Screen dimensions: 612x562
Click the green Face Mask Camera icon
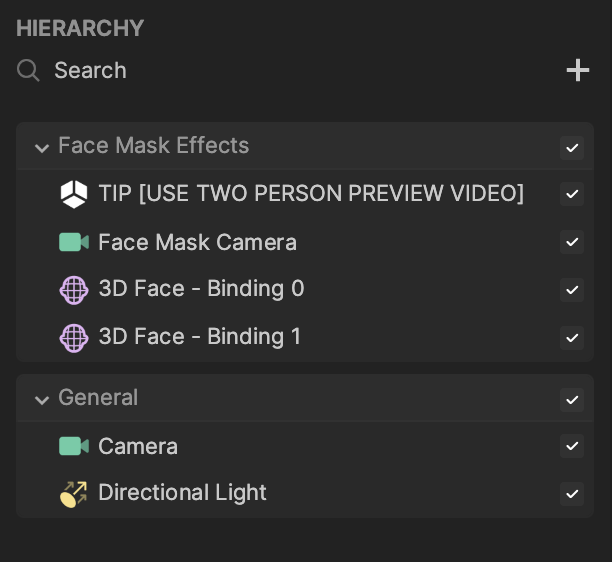pyautogui.click(x=74, y=242)
